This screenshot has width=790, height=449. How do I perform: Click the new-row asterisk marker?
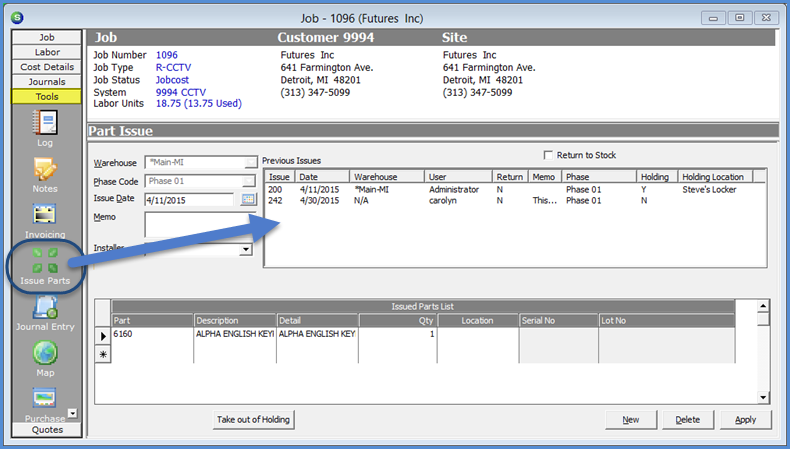[103, 354]
